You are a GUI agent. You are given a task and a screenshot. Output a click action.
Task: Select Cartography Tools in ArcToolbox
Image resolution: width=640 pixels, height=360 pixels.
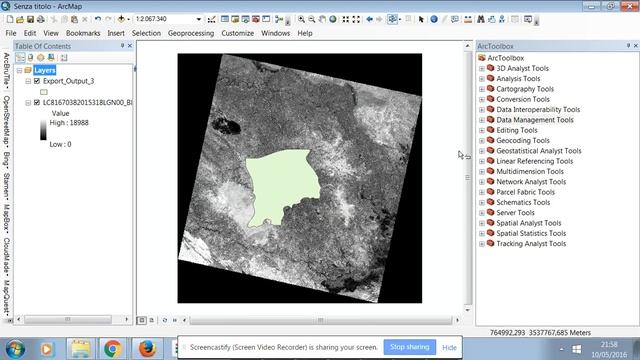tap(524, 89)
